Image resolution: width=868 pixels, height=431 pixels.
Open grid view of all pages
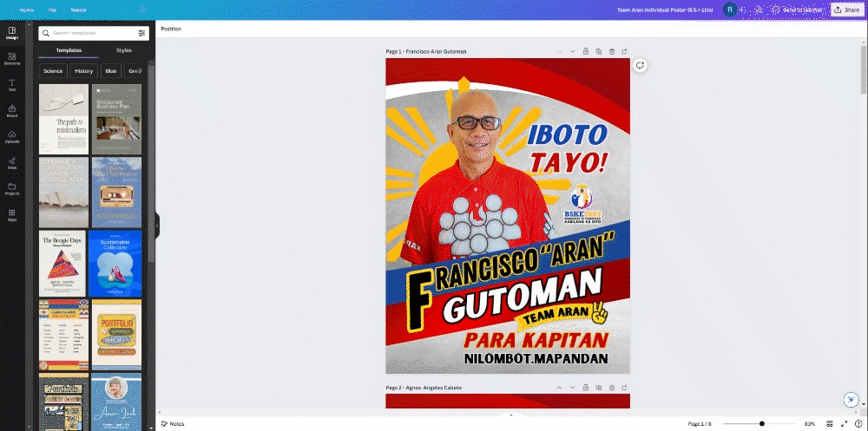pos(830,424)
